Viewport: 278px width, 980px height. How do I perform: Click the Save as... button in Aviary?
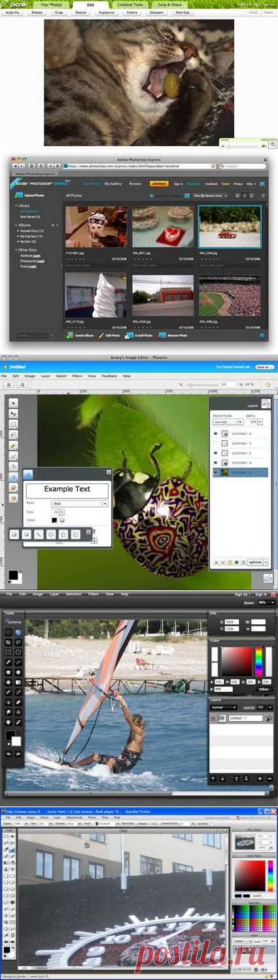pyautogui.click(x=265, y=367)
